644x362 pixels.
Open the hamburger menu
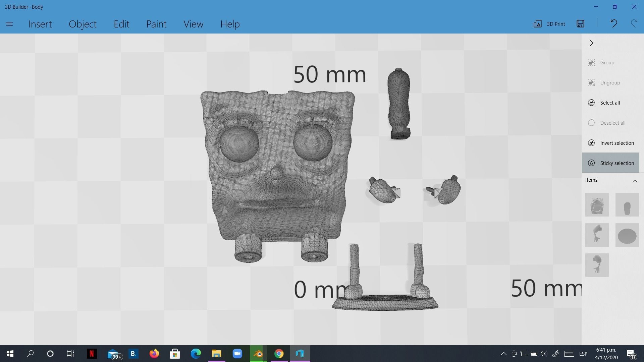point(9,24)
